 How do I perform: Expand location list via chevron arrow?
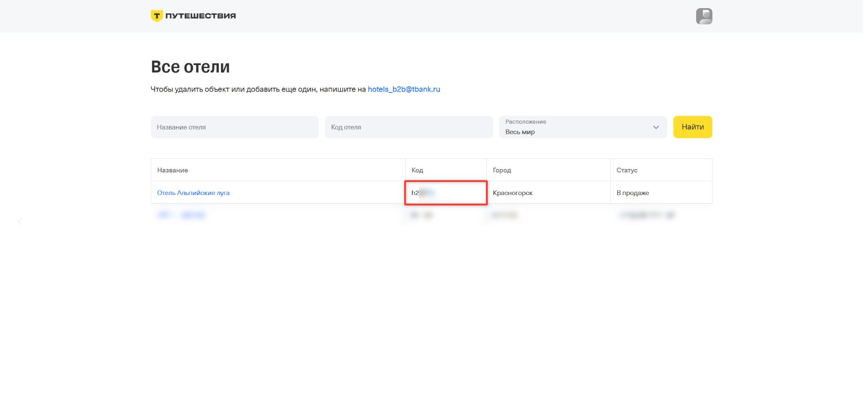[x=656, y=127]
